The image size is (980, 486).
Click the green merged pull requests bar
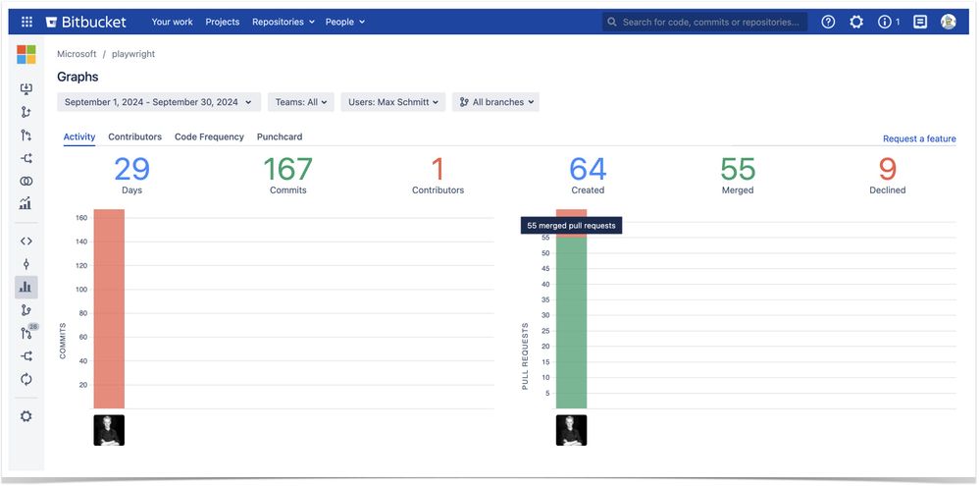coord(571,323)
